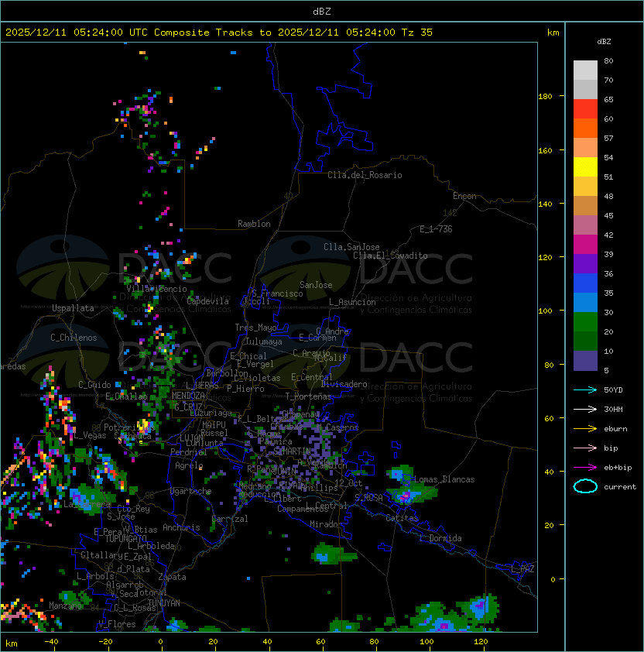The height and width of the screenshot is (652, 644).
Task: Pick the light blue 30-35 dBZ legend swatch
Action: pyautogui.click(x=585, y=302)
